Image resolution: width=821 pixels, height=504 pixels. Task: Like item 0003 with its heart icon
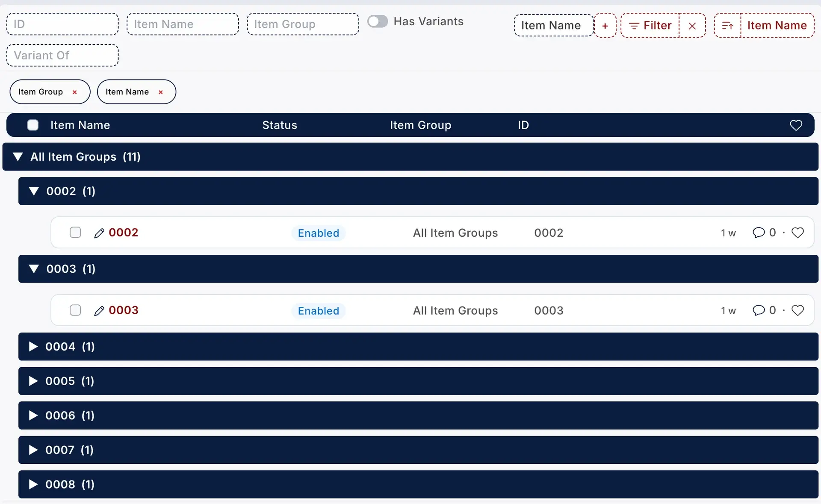pyautogui.click(x=797, y=310)
